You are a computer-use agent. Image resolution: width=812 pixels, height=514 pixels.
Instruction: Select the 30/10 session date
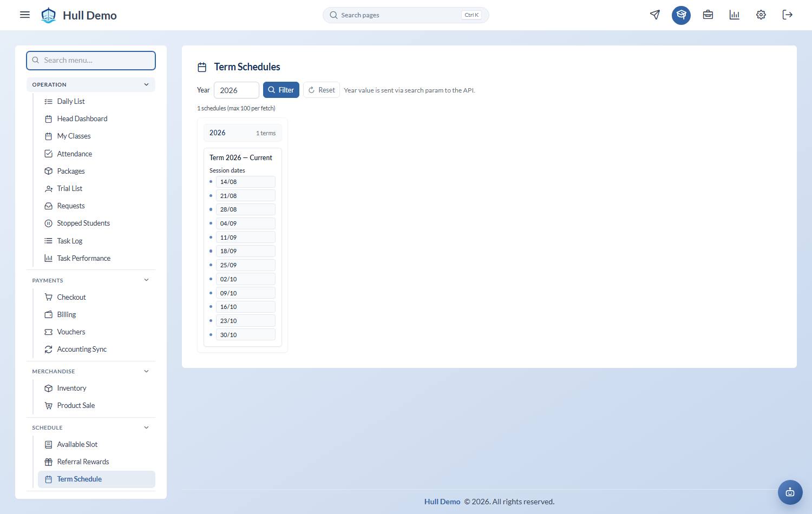pos(245,335)
